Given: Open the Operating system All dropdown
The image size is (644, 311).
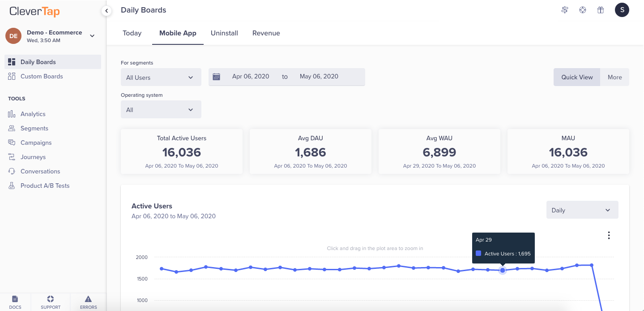Looking at the screenshot, I should 161,109.
